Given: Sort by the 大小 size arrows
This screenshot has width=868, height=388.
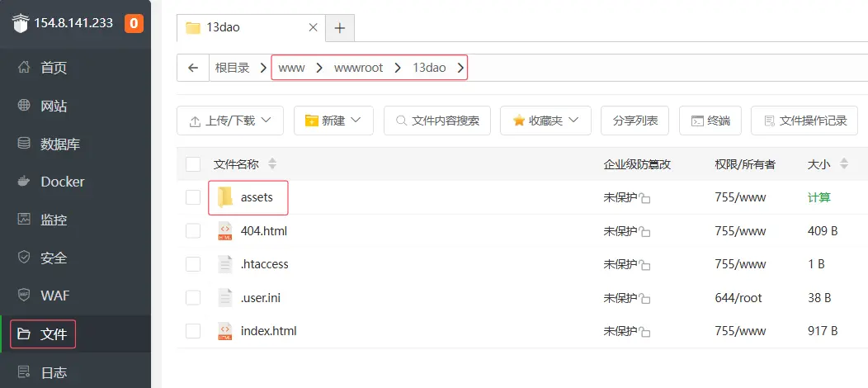Looking at the screenshot, I should click(x=843, y=163).
